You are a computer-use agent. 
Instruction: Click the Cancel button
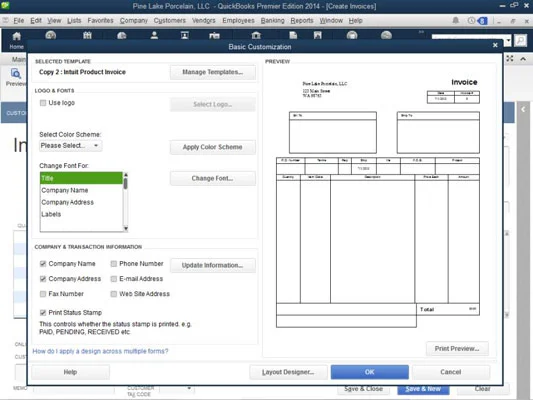pos(451,372)
